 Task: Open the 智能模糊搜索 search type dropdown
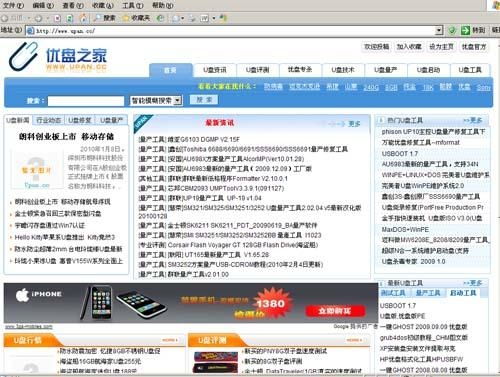click(x=178, y=100)
